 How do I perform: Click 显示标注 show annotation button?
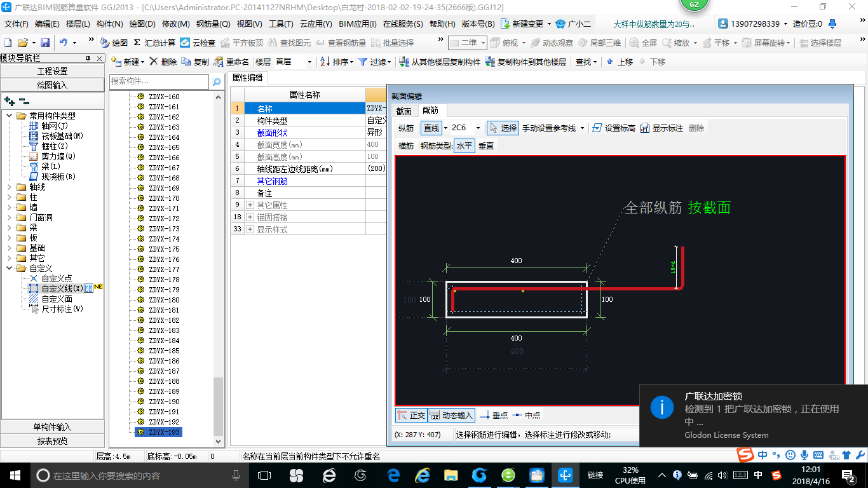pyautogui.click(x=661, y=128)
